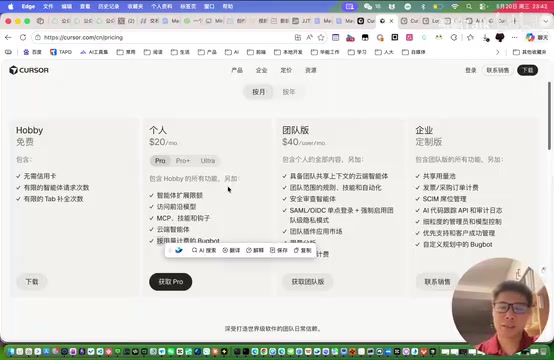The image size is (554, 360).
Task: Expand the 企业 navigation menu
Action: click(x=261, y=70)
